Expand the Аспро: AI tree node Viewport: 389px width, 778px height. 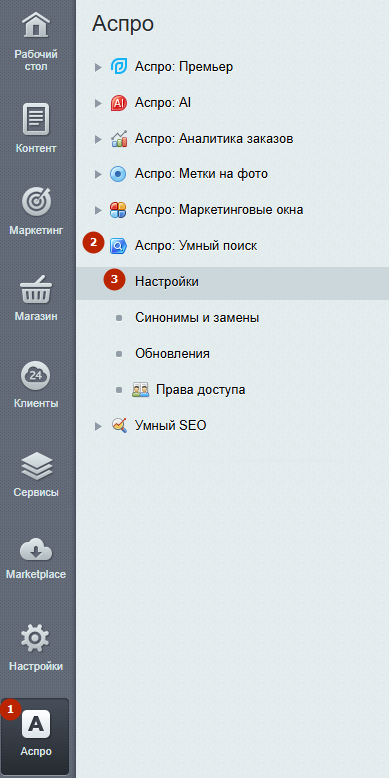98,103
